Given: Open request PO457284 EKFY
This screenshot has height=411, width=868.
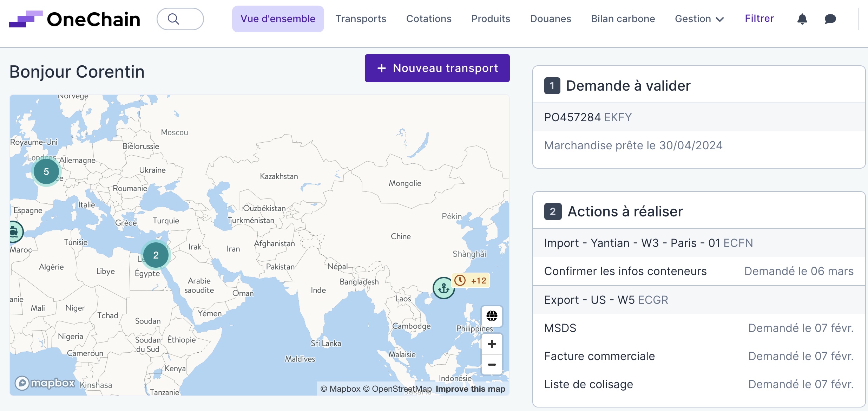Looking at the screenshot, I should (588, 117).
